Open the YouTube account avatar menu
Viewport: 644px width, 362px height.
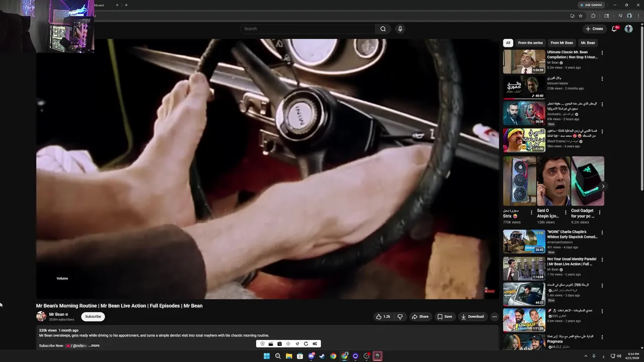[628, 29]
